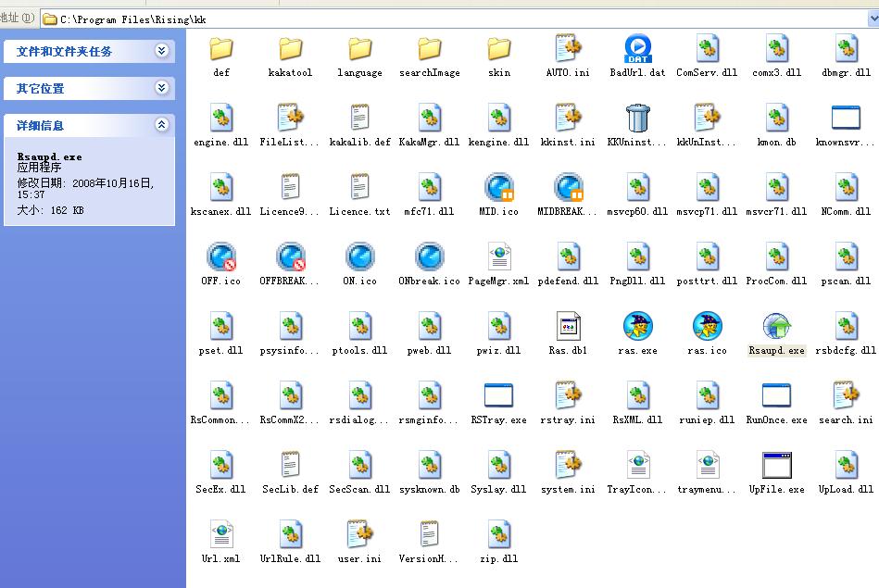Select the Url.xml file icon
Screen dimensions: 879x588
pyautogui.click(x=220, y=534)
